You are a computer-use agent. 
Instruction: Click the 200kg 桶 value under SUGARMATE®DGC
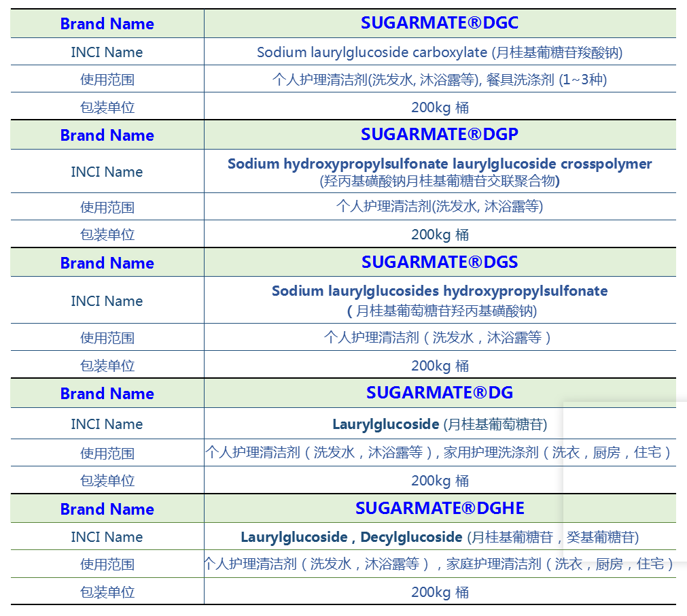(440, 107)
